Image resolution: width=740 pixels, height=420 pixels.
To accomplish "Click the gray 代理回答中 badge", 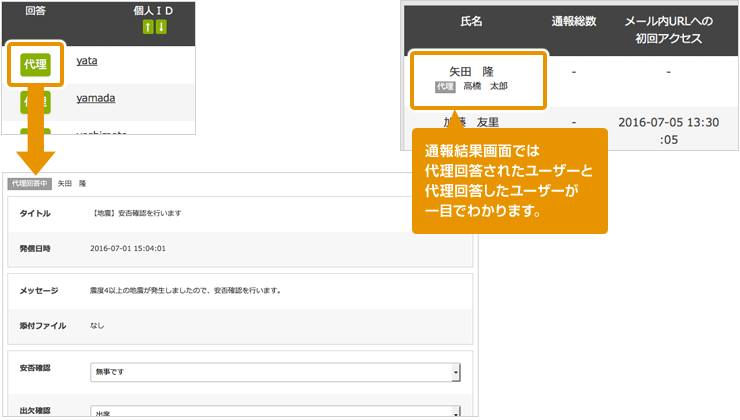I will coord(28,184).
